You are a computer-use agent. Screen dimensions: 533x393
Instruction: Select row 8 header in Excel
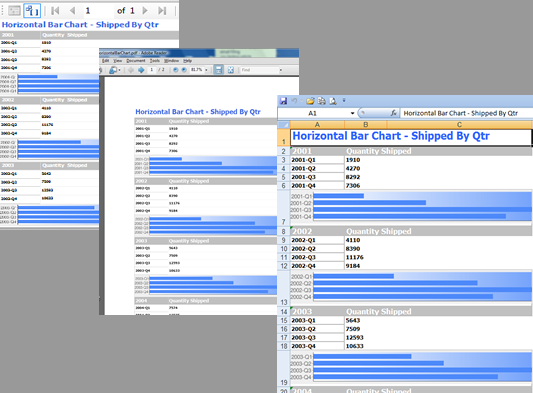pyautogui.click(x=284, y=232)
